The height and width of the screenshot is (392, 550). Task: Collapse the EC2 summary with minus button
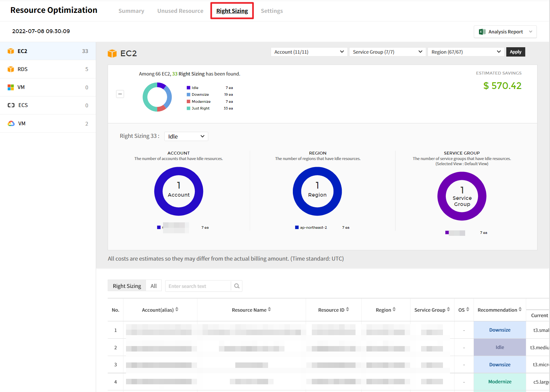click(x=120, y=94)
